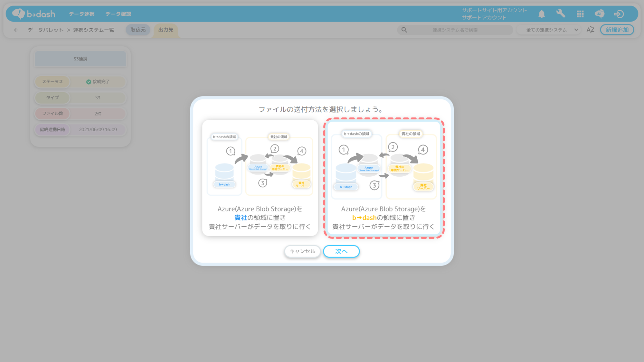Click the 2021/06/09 16:09 date value

point(98,130)
